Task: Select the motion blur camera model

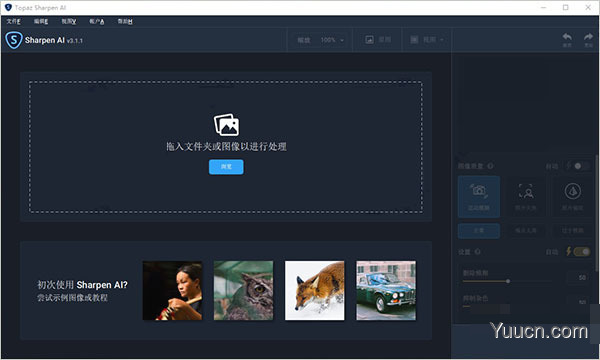Action: 479,197
